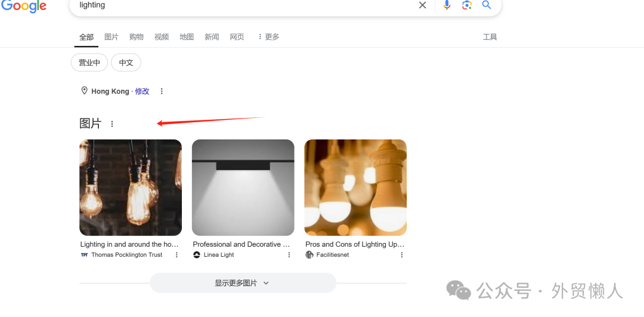
Task: Open the 更多 dropdown menu
Action: [268, 37]
